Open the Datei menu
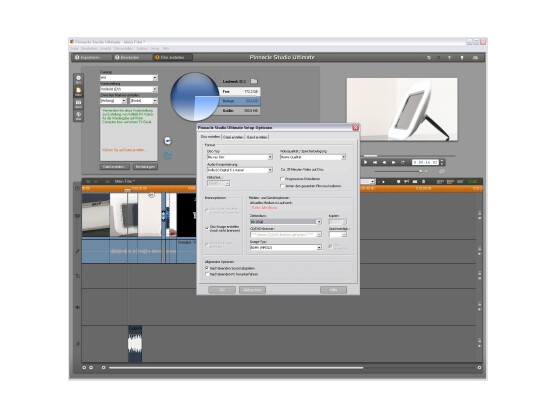Screen dimensions: 557x418 tap(74, 48)
